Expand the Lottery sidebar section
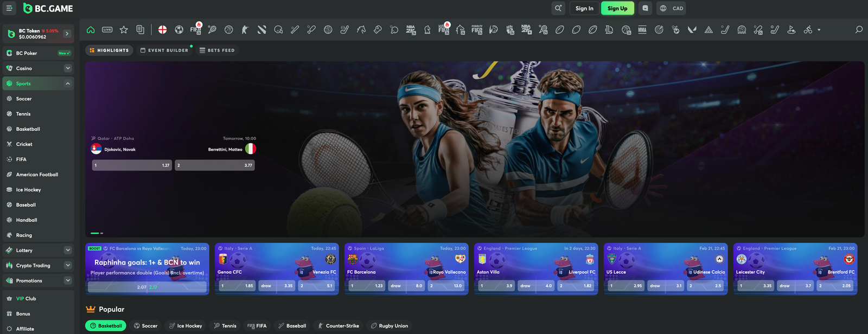 pyautogui.click(x=68, y=251)
